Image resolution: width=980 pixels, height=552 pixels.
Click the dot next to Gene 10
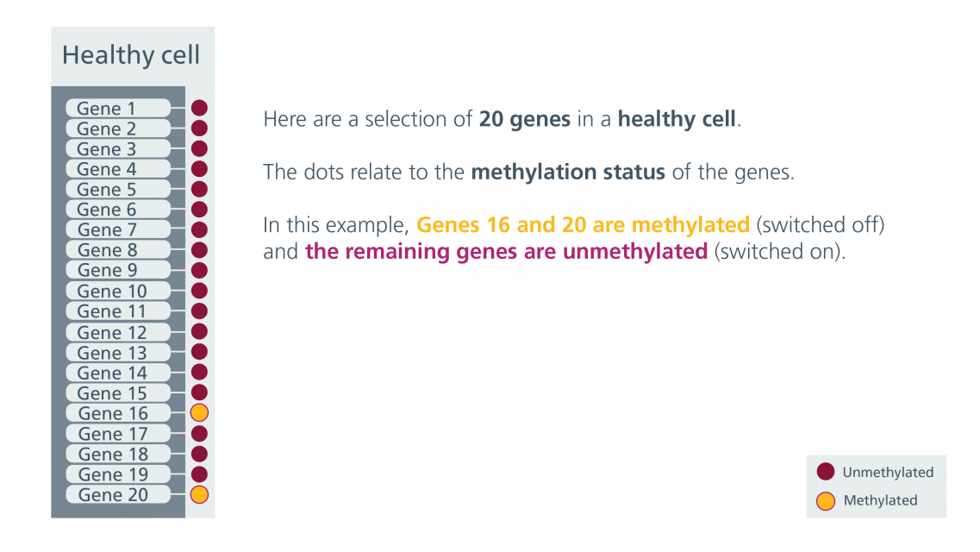point(199,291)
